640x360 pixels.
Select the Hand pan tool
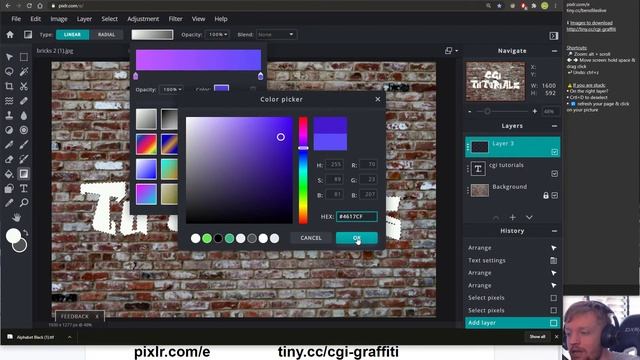(16, 217)
